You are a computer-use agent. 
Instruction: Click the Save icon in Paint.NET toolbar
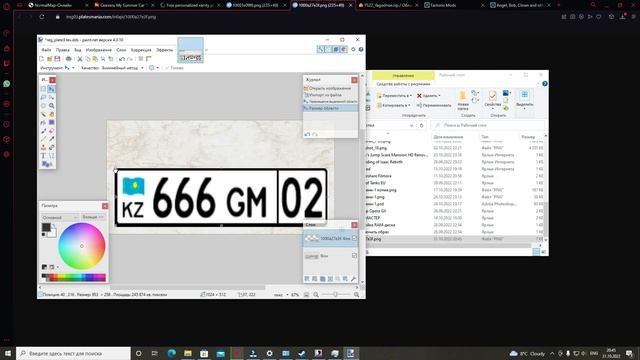coord(57,59)
